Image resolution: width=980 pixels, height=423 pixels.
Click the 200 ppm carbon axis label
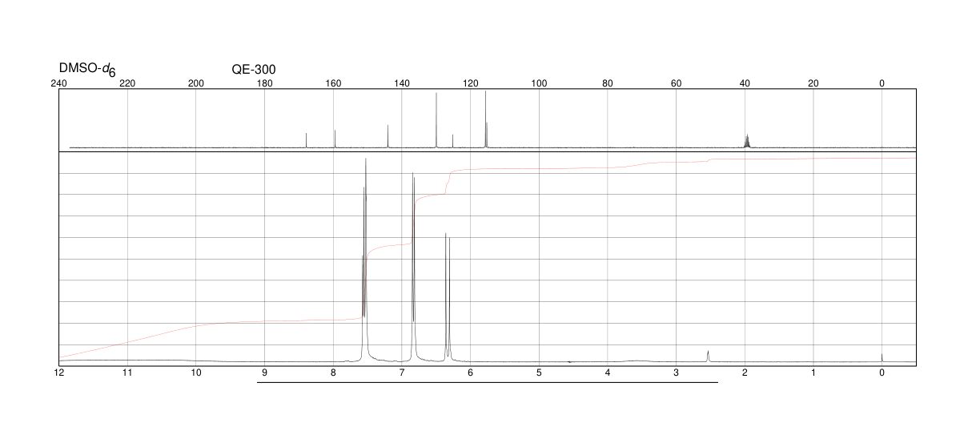196,83
